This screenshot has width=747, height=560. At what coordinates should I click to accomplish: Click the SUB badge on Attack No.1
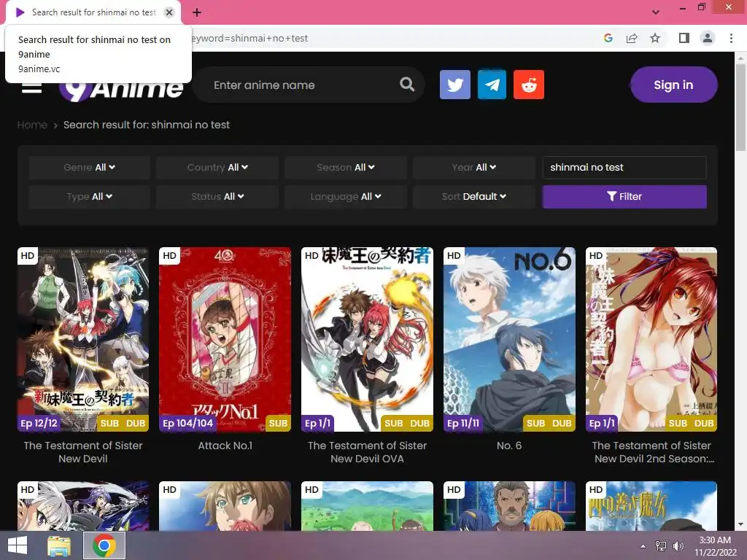tap(278, 423)
